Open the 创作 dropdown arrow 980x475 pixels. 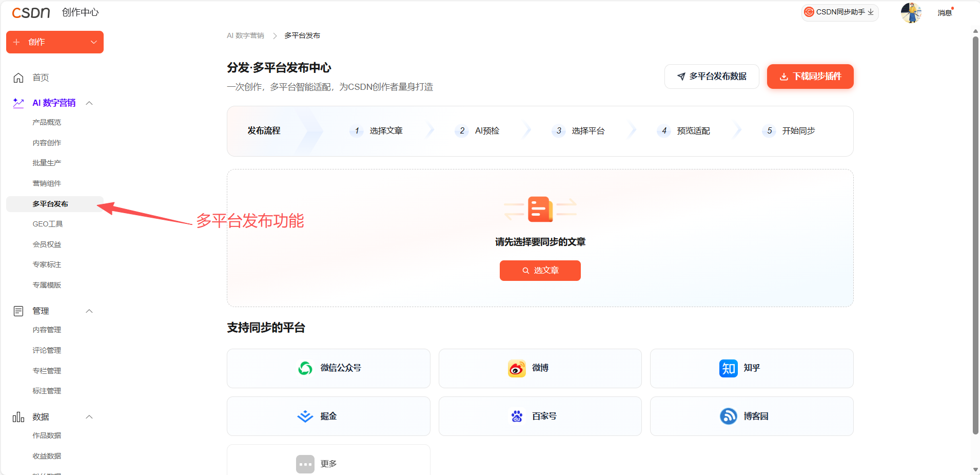pos(93,42)
